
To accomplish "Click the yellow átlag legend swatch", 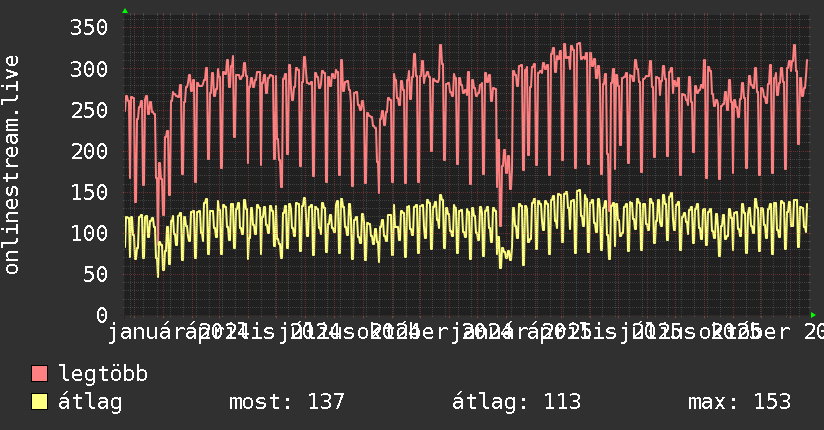I will (x=39, y=402).
